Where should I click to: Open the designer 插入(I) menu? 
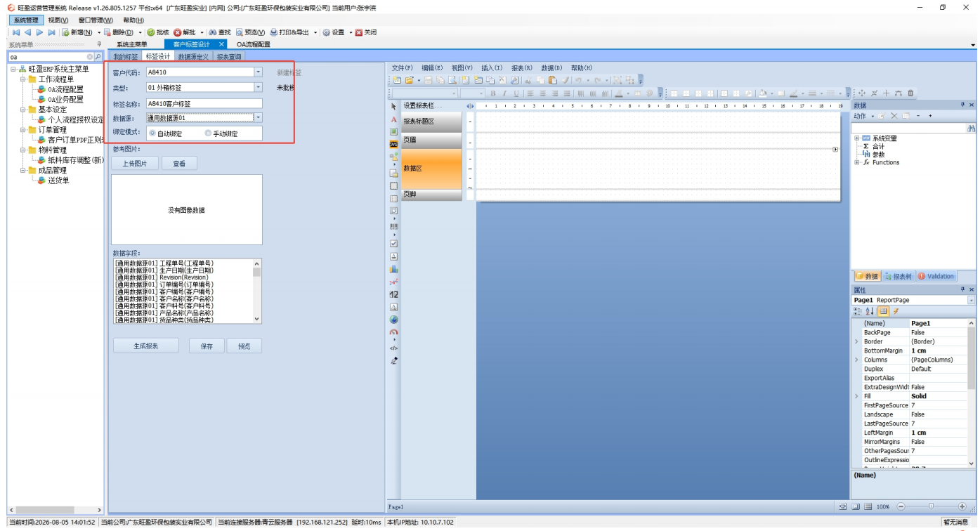492,68
